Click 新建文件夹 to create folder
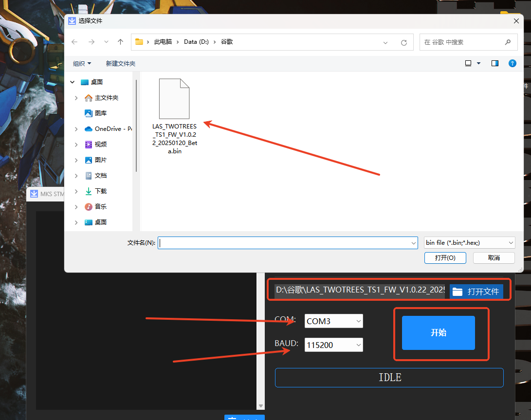 120,64
